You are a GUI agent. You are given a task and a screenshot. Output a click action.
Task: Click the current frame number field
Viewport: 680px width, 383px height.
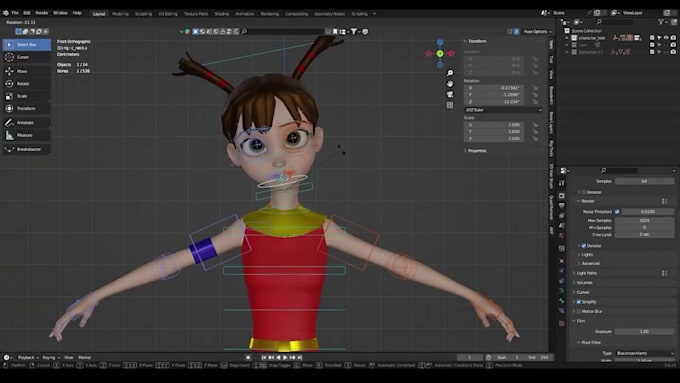click(x=470, y=357)
